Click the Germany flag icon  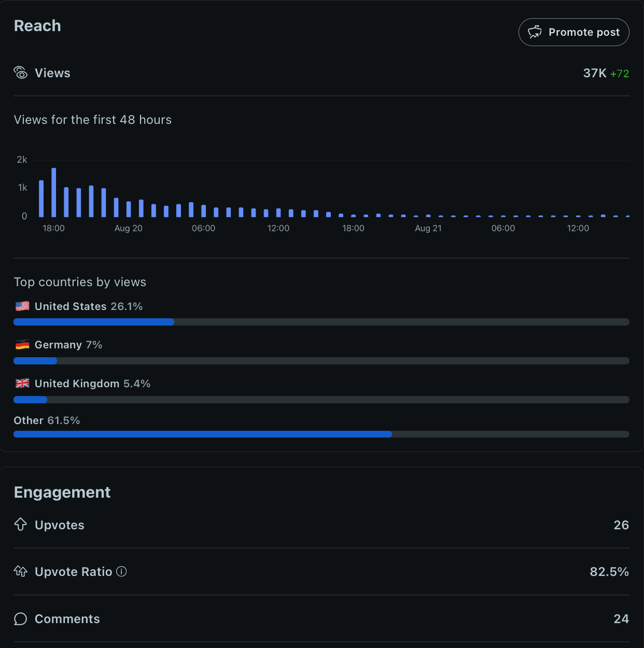[22, 345]
